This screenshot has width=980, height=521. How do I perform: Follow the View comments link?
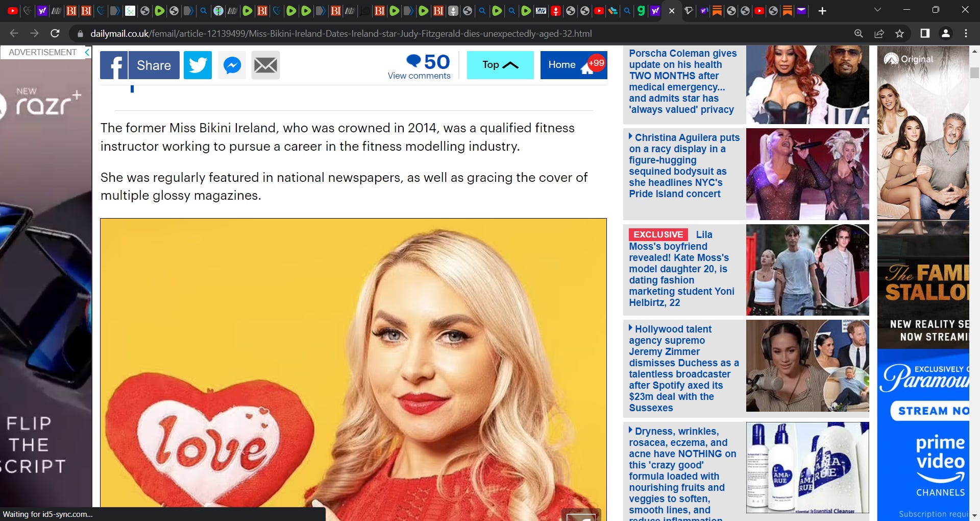[x=419, y=76]
